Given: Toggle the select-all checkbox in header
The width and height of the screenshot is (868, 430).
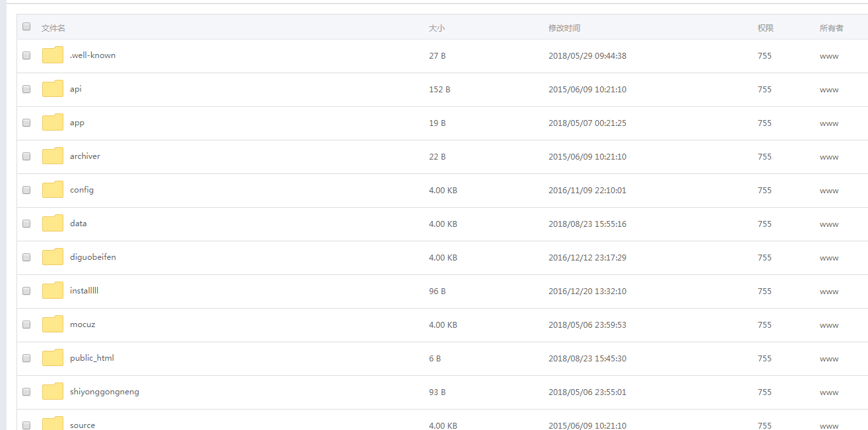Looking at the screenshot, I should 26,27.
